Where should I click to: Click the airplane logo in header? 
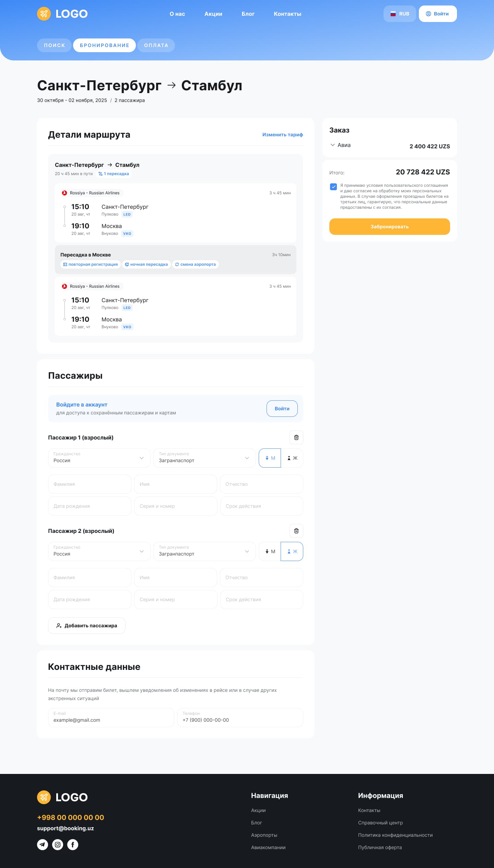(44, 14)
